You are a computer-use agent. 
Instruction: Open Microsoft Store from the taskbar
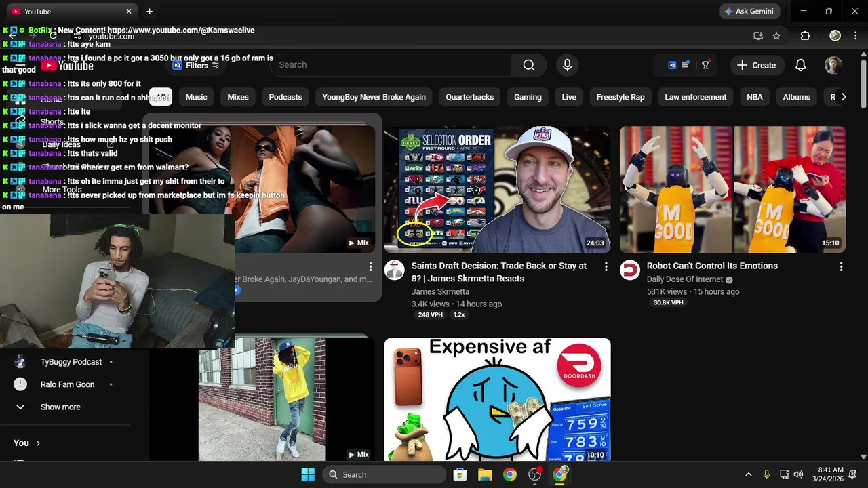(460, 474)
